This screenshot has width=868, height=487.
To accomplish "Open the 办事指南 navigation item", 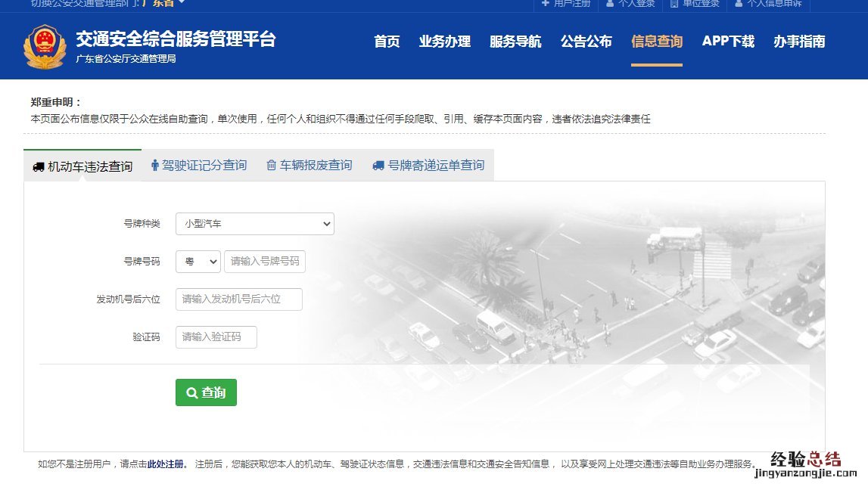I will pos(799,42).
